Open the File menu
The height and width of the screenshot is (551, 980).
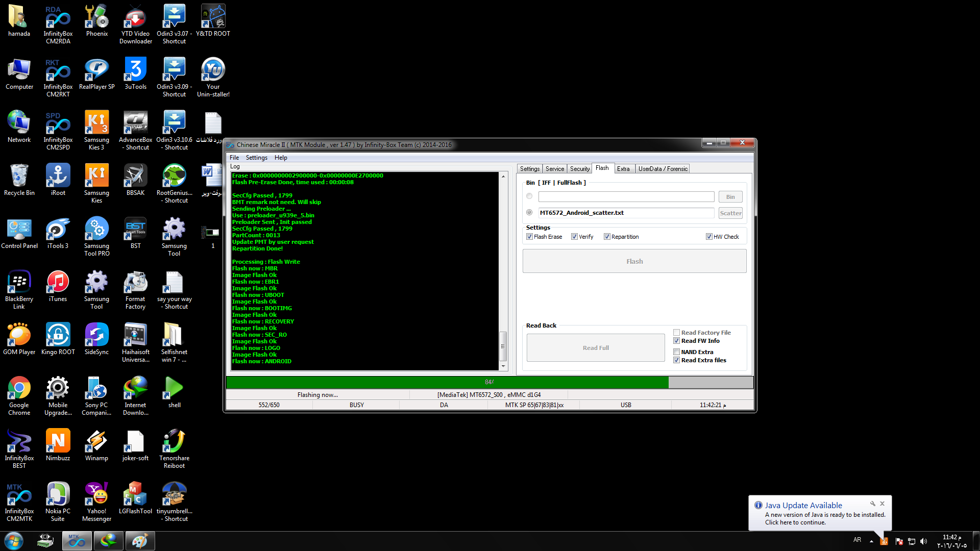pyautogui.click(x=234, y=158)
